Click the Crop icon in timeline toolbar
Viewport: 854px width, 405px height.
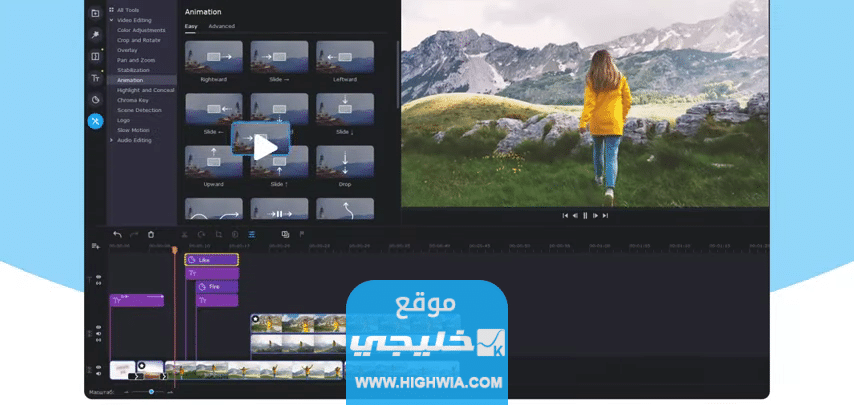point(218,235)
